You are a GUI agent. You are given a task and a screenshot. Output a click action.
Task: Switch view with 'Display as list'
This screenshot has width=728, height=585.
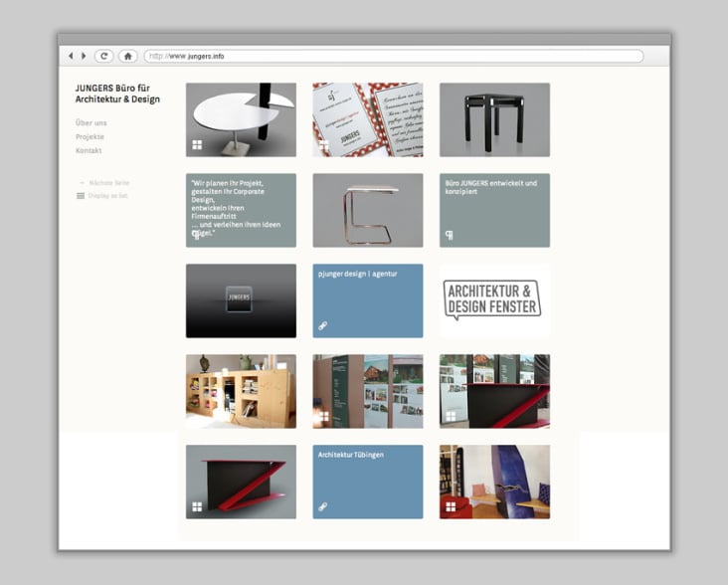coord(107,196)
